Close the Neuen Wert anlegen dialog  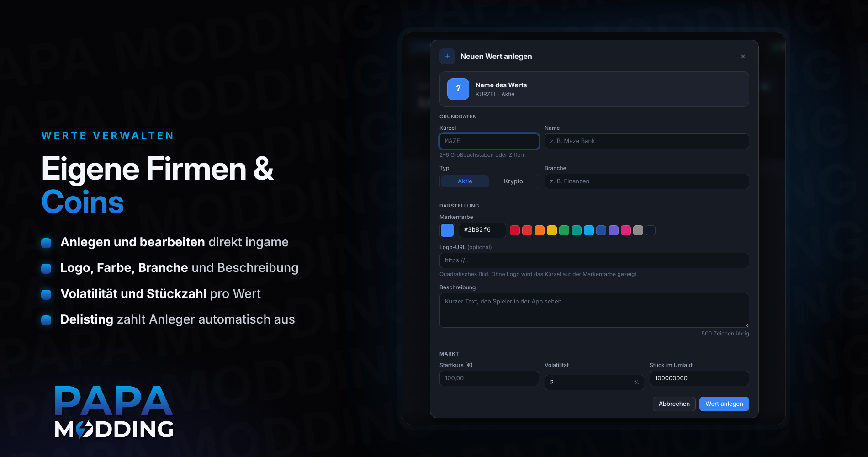pyautogui.click(x=743, y=57)
